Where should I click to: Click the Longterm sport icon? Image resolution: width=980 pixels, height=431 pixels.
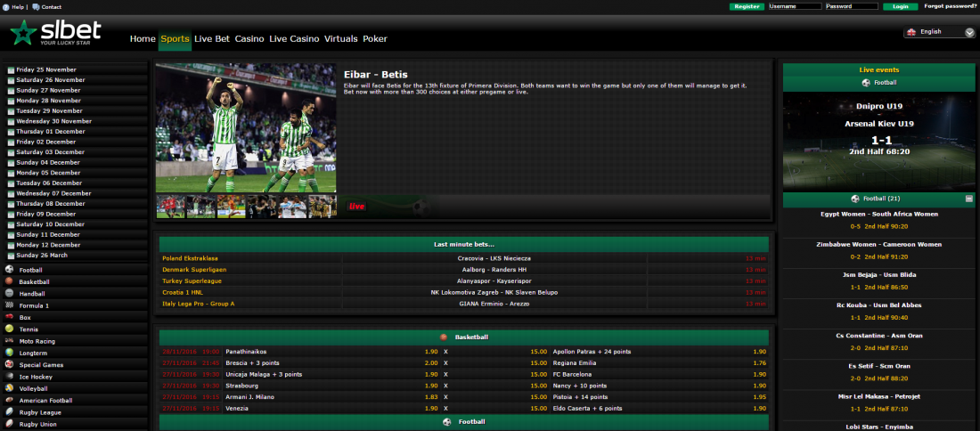click(10, 353)
